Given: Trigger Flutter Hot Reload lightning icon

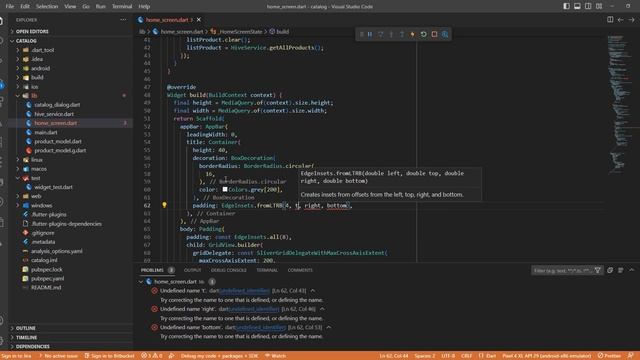Looking at the screenshot, I should tap(413, 34).
